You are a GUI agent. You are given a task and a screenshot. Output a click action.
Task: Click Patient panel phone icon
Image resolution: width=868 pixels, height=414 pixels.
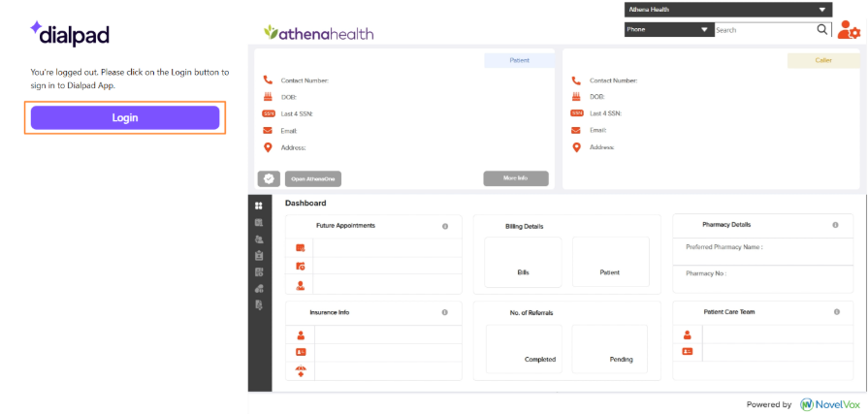click(x=268, y=80)
